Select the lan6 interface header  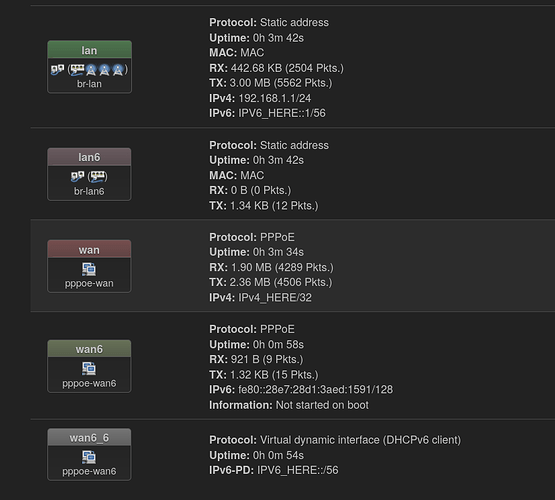[89, 157]
